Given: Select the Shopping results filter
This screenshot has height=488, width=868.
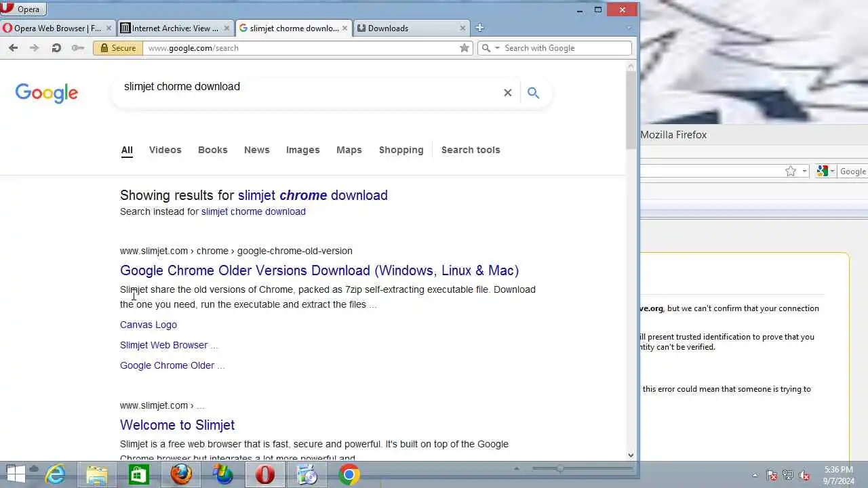Looking at the screenshot, I should [401, 150].
